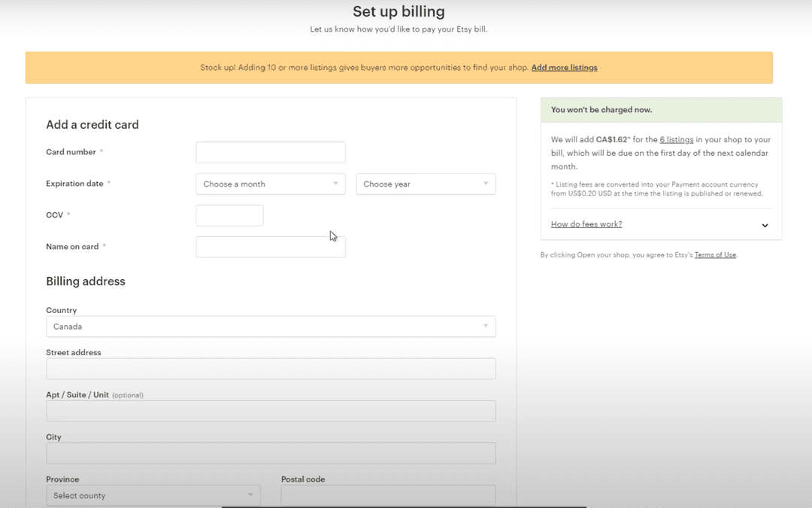The height and width of the screenshot is (508, 812).
Task: Open the Country dropdown showing Canada
Action: [271, 327]
